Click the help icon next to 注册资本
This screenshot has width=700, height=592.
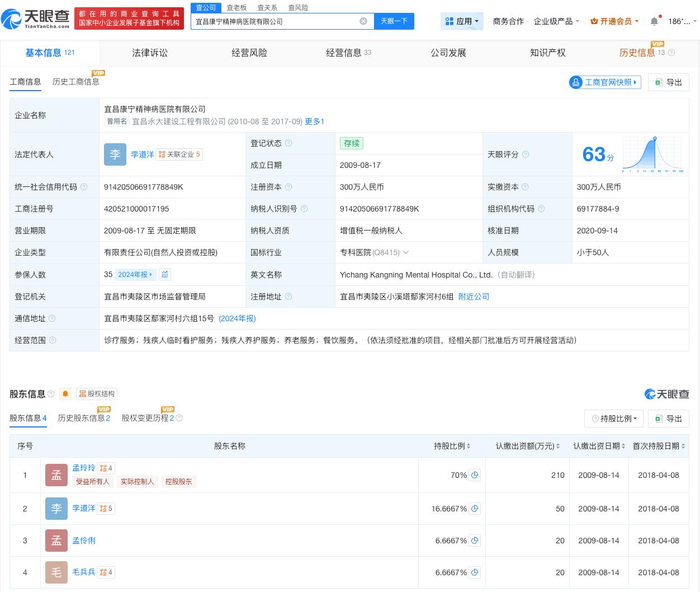[x=290, y=187]
